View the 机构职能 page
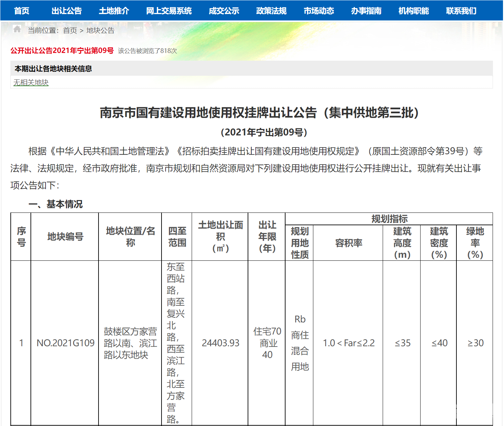Viewport: 504px width, 426px height. point(414,10)
